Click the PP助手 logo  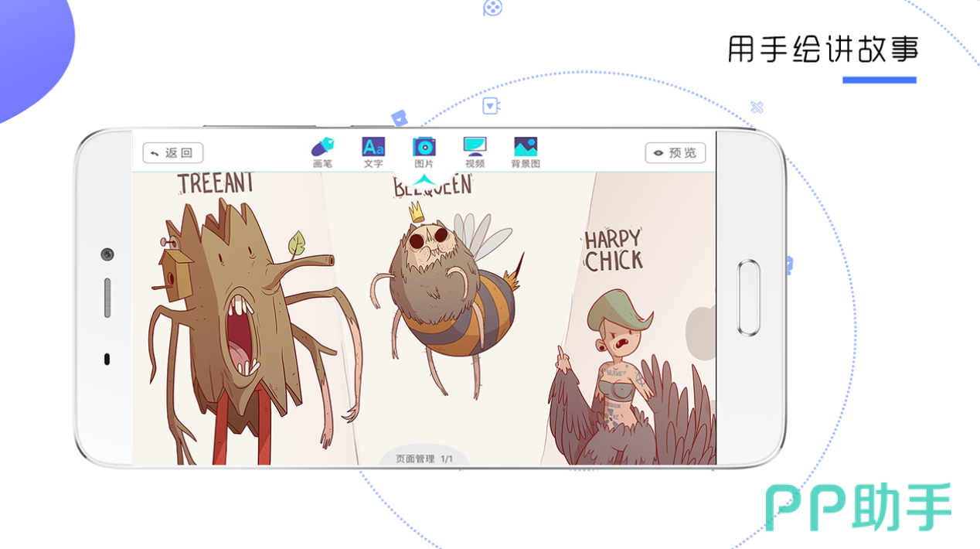coord(858,507)
